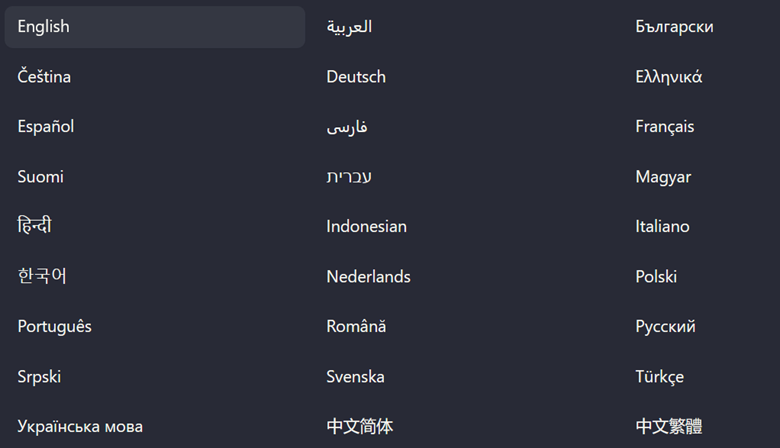Switch language to Français
Viewport: 780px width, 448px height.
(664, 127)
